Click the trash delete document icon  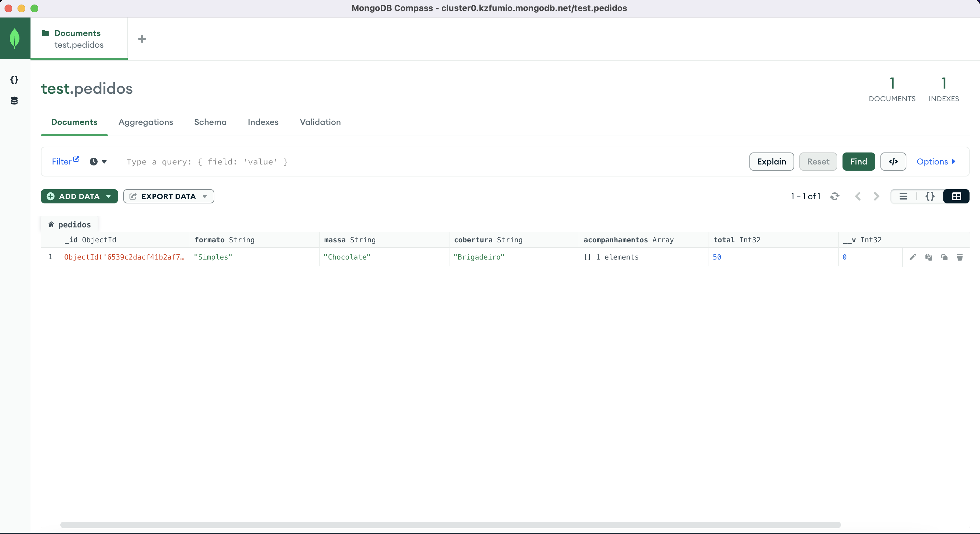click(960, 257)
